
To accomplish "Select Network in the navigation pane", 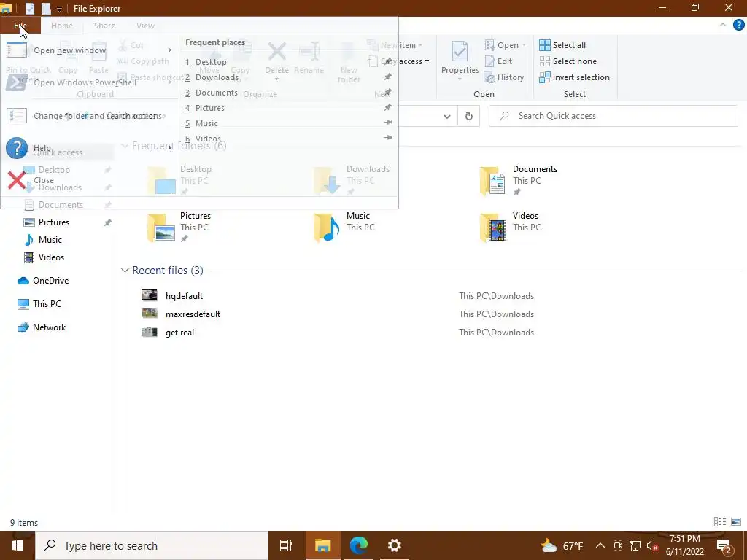I will click(49, 327).
